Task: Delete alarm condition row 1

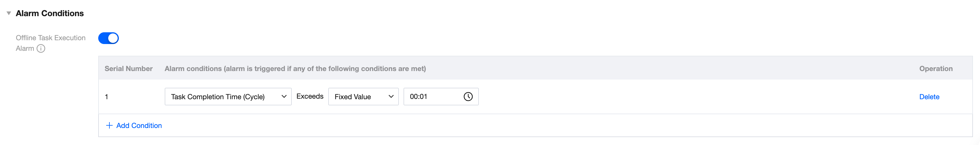Action: tap(929, 97)
